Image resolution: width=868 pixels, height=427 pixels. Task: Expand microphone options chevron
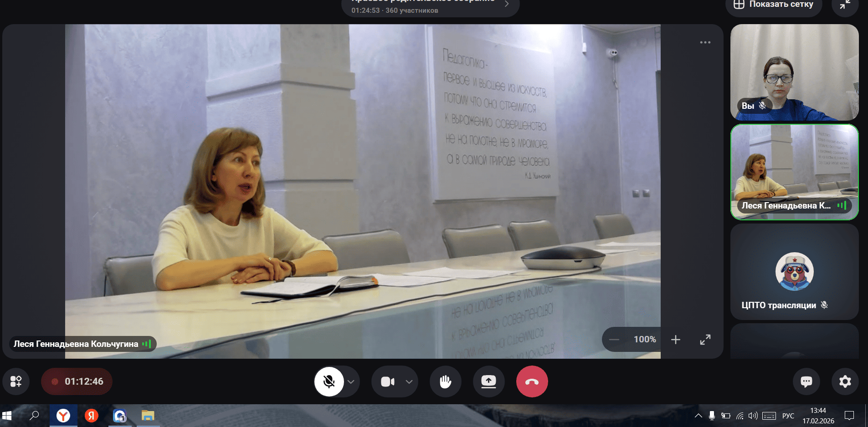[351, 381]
